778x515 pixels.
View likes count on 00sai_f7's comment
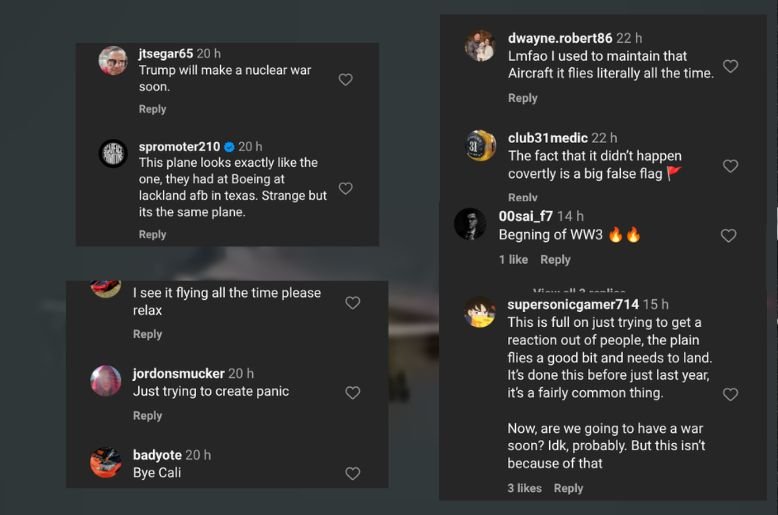[x=513, y=259]
